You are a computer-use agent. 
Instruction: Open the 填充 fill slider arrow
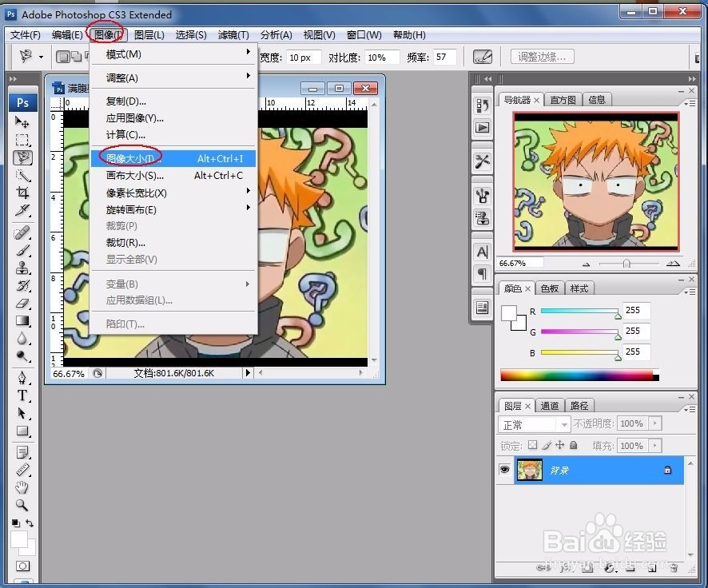click(655, 446)
